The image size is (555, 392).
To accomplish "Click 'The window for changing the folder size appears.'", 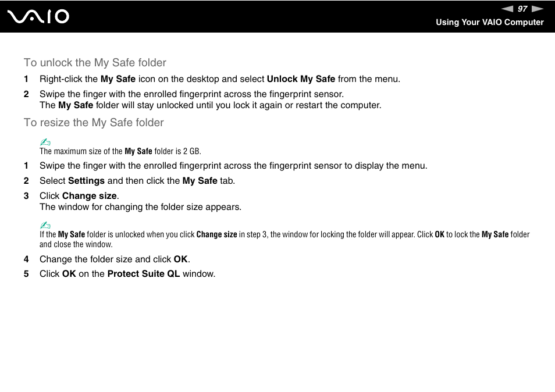I will pos(141,207).
